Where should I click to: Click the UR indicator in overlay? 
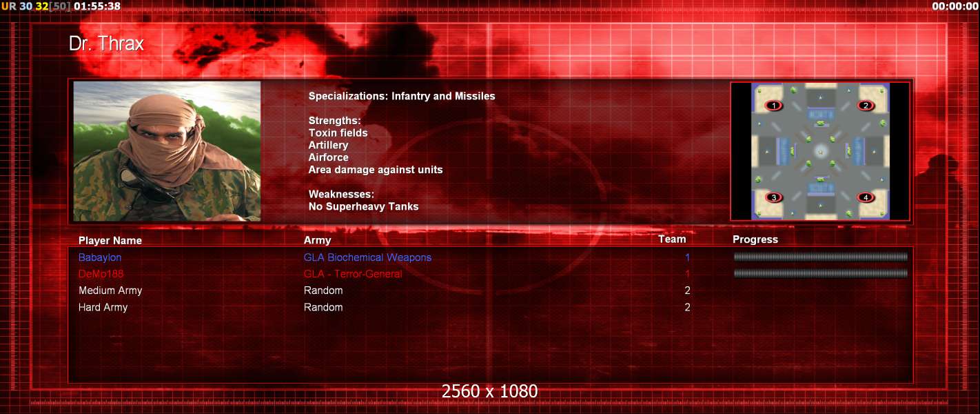coord(8,6)
